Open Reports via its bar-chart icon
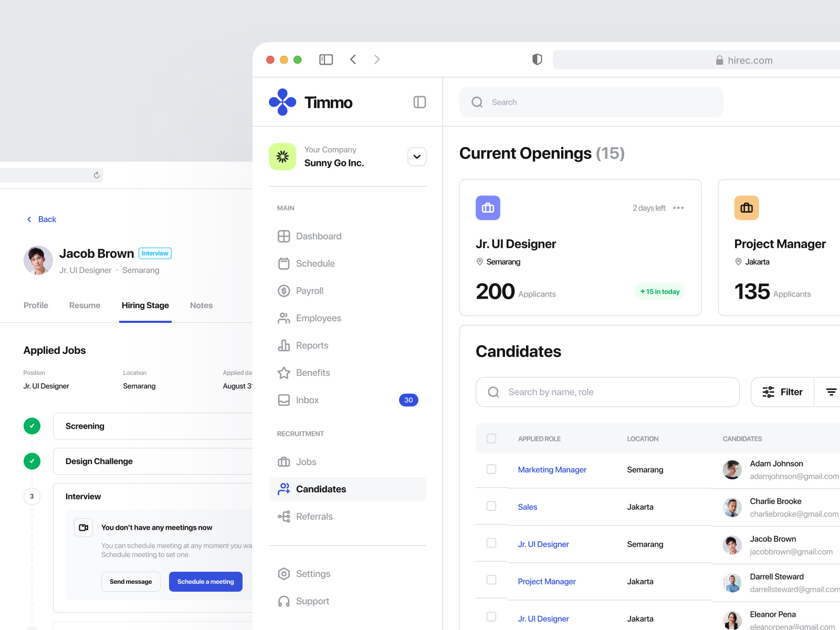 click(284, 345)
